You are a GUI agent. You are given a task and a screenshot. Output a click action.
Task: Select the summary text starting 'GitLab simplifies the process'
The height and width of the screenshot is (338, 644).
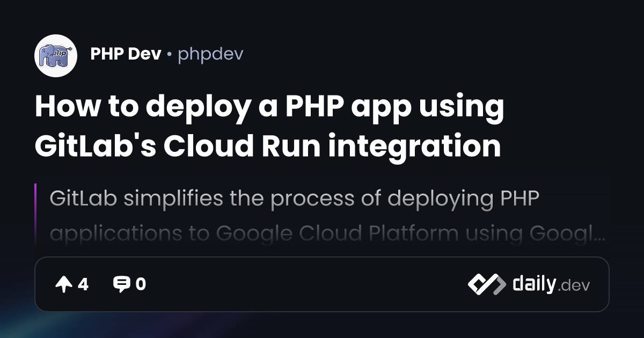tap(327, 216)
